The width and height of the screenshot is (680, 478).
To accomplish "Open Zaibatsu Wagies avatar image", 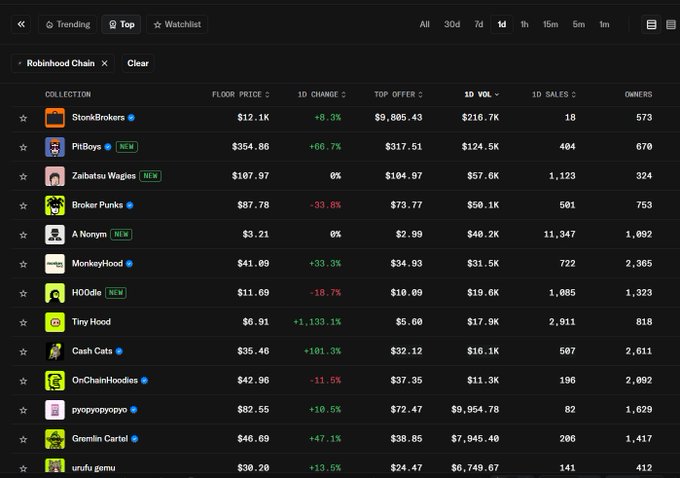I will tap(55, 176).
